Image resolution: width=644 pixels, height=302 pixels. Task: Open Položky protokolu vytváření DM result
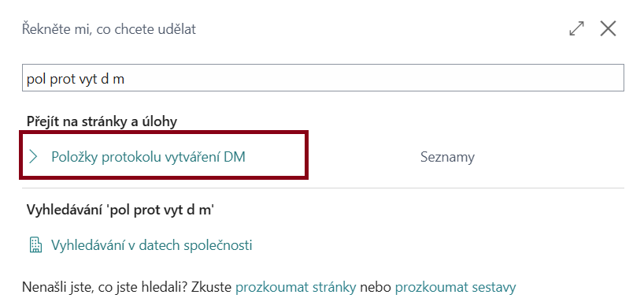tap(148, 157)
